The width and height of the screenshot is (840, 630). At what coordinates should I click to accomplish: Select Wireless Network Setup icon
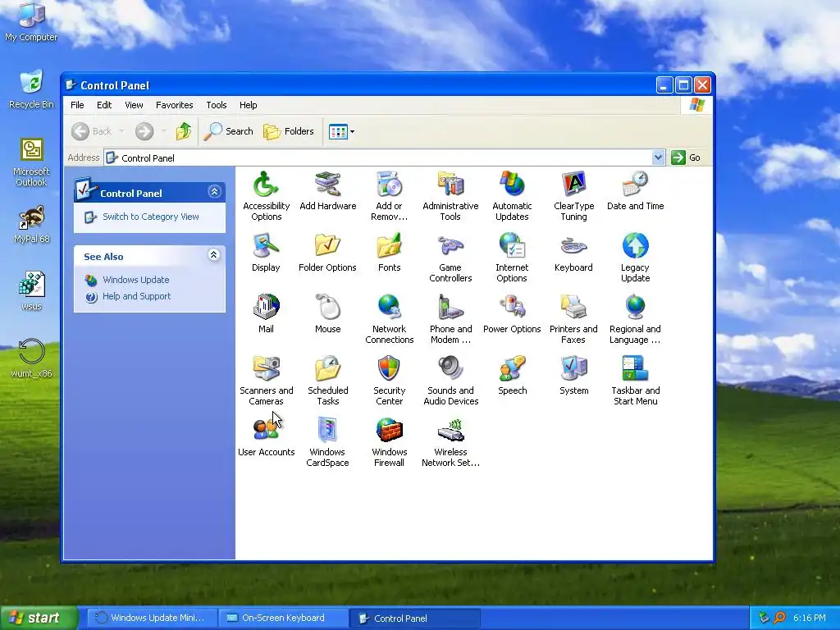[450, 431]
